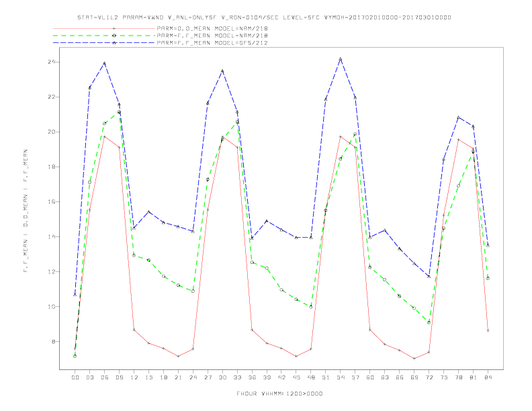Image resolution: width=532 pixels, height=411 pixels.
Task: Click x-axis tick label 54
Action: 341,377
